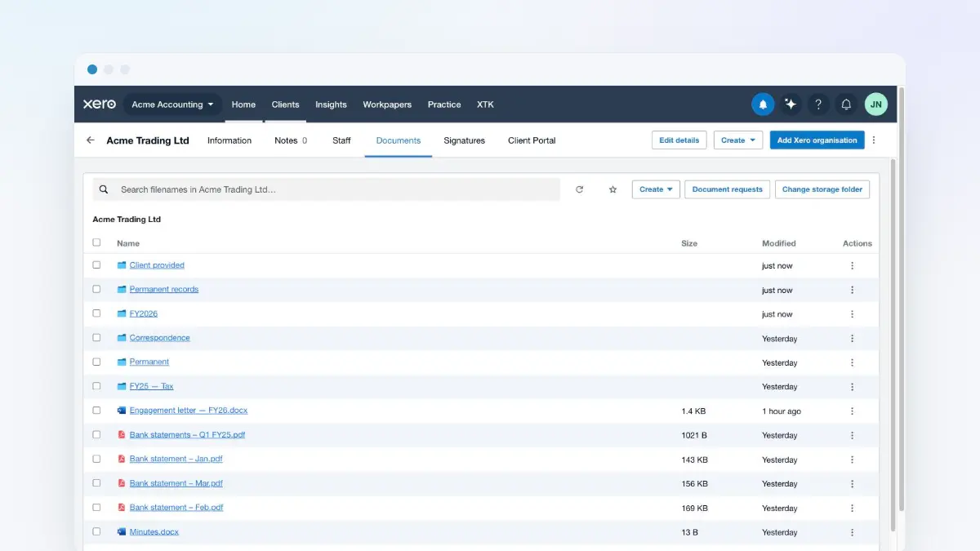The width and height of the screenshot is (980, 551).
Task: Click the Word icon beside Minutes.docx
Action: [x=122, y=531]
